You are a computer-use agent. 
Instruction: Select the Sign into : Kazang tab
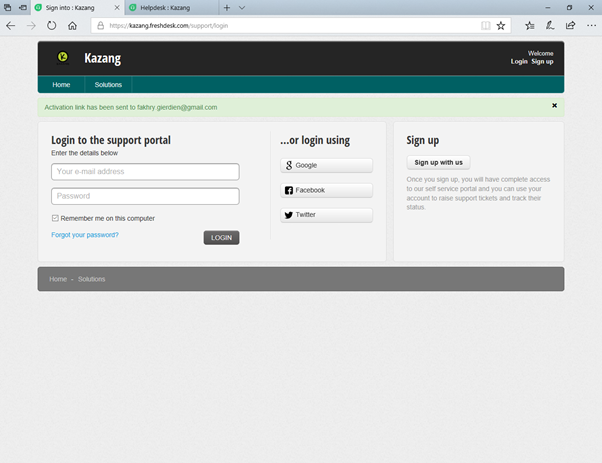70,8
